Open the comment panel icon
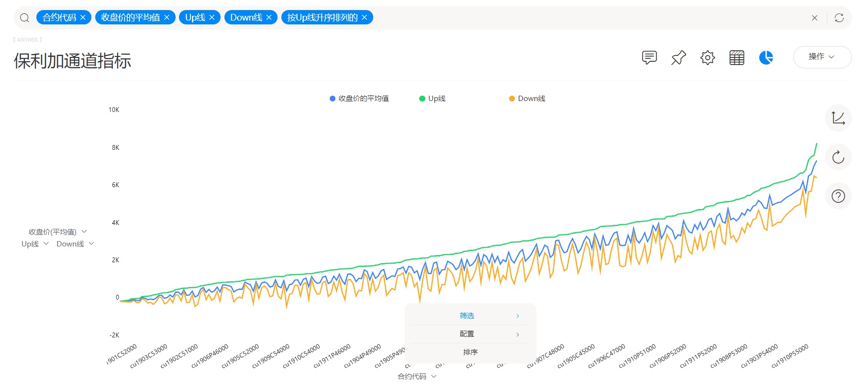The height and width of the screenshot is (390, 868). [649, 57]
